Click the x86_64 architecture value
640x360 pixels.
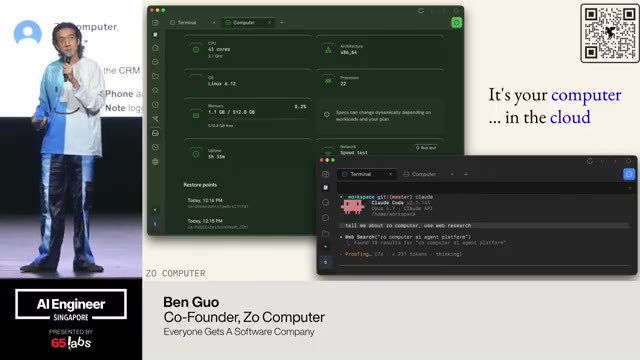[x=349, y=53]
